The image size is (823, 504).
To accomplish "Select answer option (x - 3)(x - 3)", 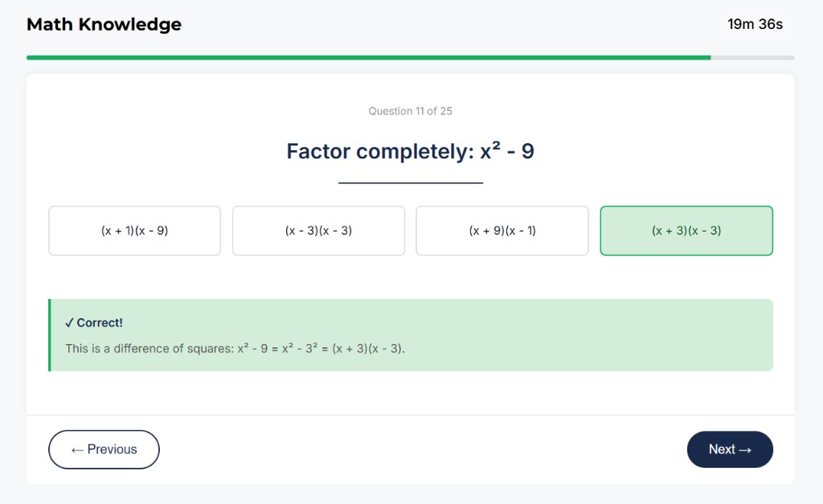I will [318, 231].
